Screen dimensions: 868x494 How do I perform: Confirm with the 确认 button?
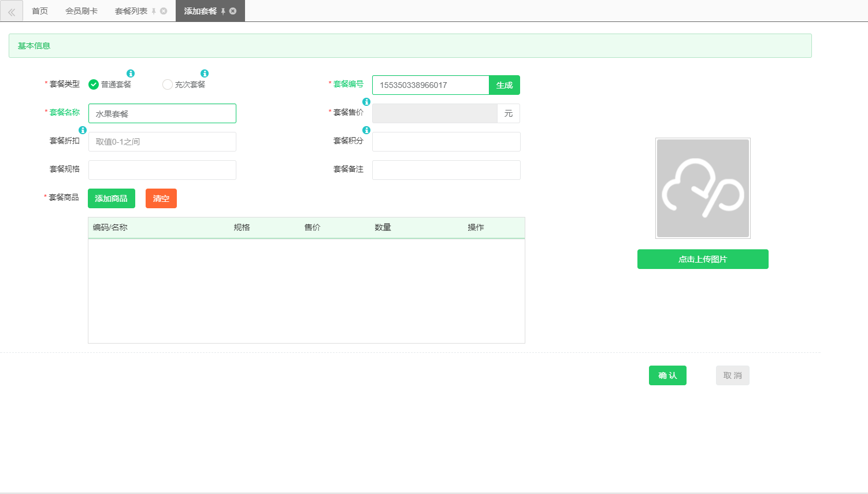667,375
